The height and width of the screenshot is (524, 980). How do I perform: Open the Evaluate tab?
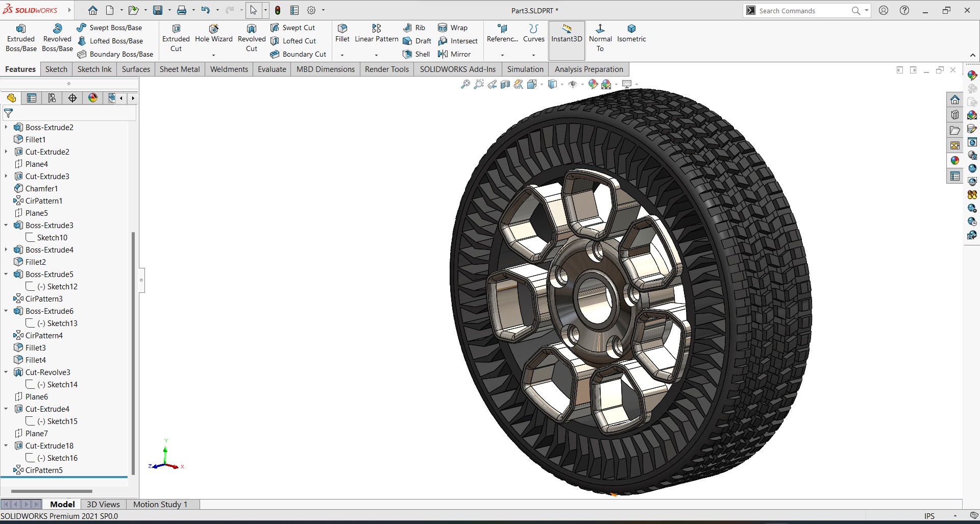[272, 69]
